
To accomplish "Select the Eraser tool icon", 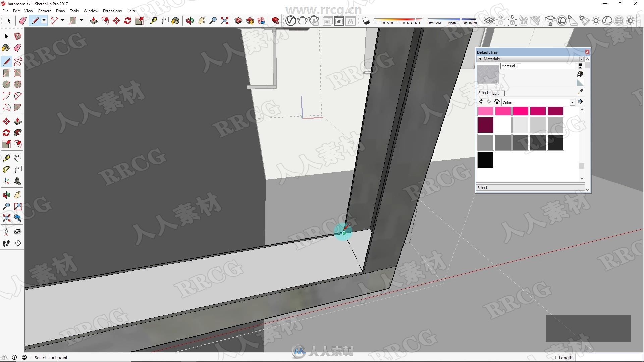I will pyautogui.click(x=18, y=48).
